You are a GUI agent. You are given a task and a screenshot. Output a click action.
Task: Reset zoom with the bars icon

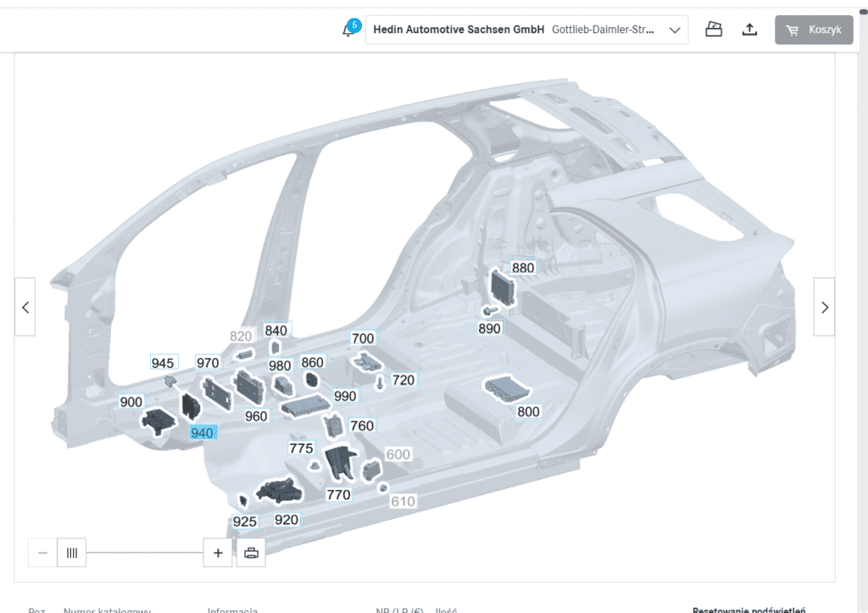(71, 553)
